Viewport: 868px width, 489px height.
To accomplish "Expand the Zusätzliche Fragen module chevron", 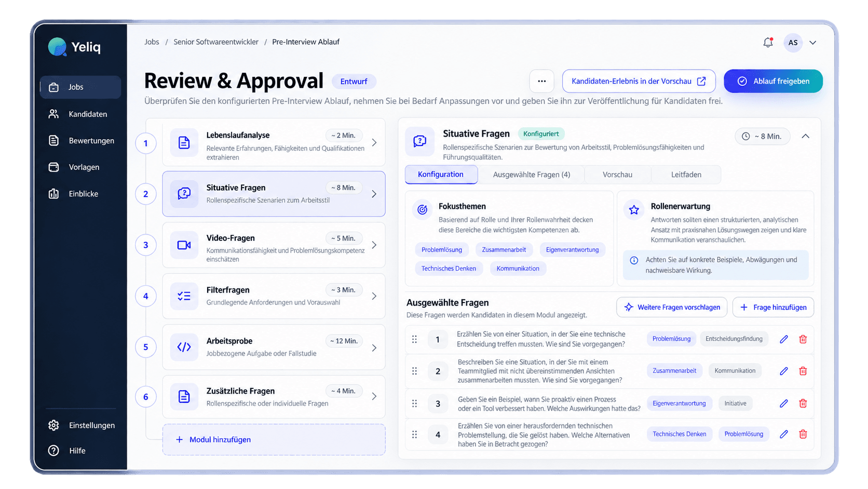I will coord(374,397).
